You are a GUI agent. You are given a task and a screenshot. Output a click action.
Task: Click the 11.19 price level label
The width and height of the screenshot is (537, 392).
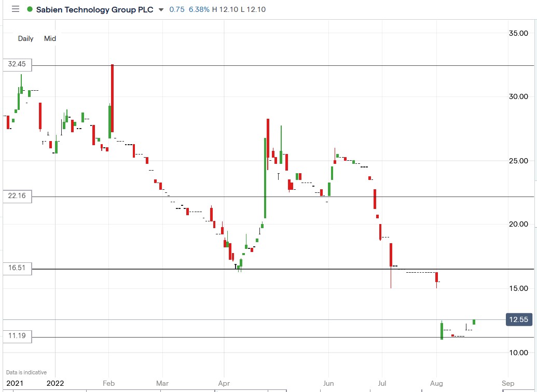17,336
